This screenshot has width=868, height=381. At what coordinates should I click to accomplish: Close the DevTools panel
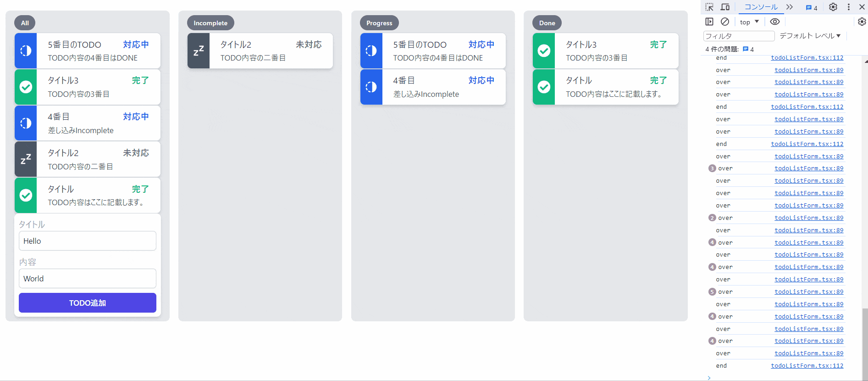(862, 7)
